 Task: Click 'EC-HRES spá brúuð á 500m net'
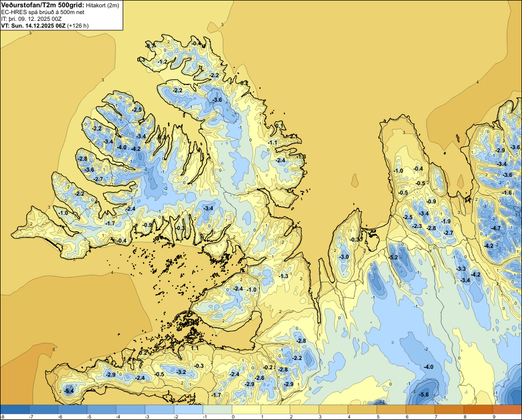43,13
